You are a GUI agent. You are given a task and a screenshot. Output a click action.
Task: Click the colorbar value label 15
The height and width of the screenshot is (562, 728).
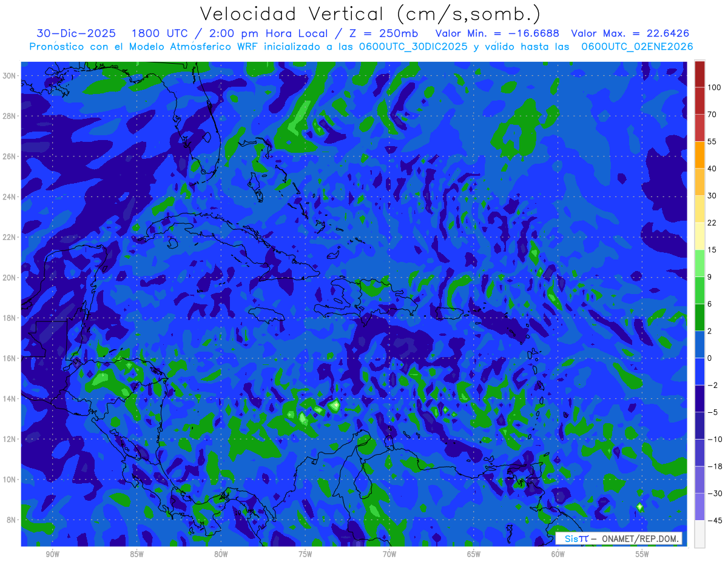click(712, 250)
